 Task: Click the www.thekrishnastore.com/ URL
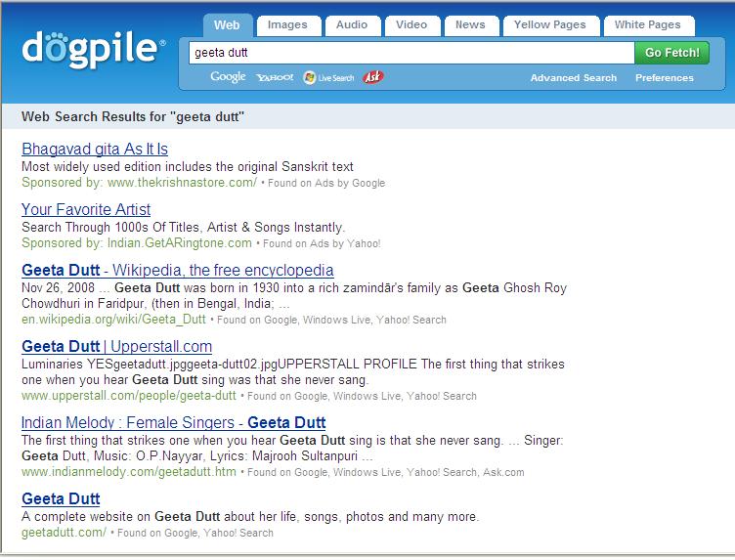[183, 183]
